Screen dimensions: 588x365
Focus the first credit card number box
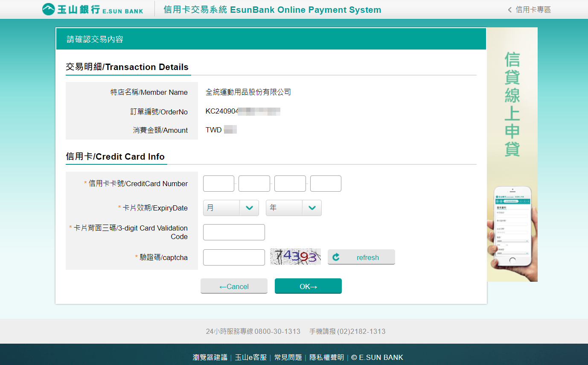click(x=218, y=184)
